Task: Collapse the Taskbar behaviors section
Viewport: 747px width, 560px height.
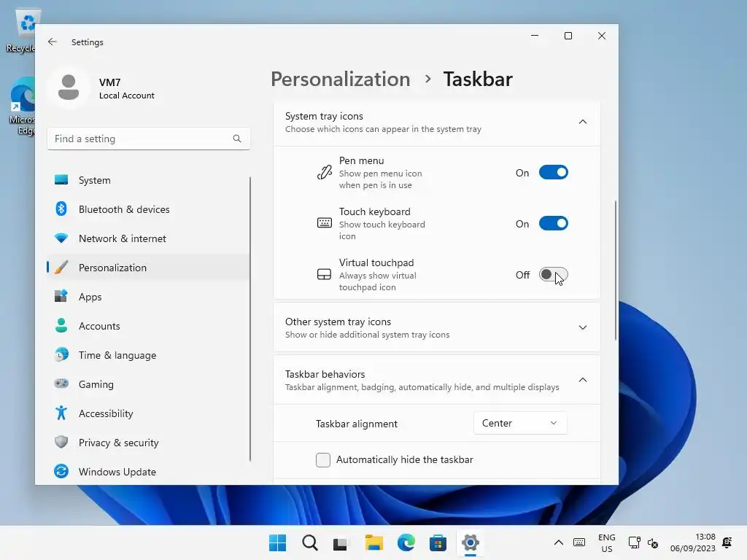Action: [x=583, y=380]
